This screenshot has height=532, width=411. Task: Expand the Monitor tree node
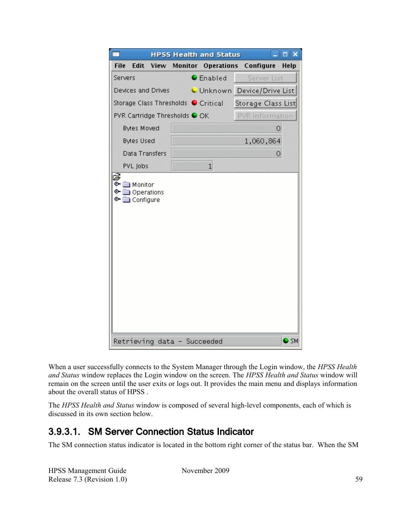pos(117,184)
